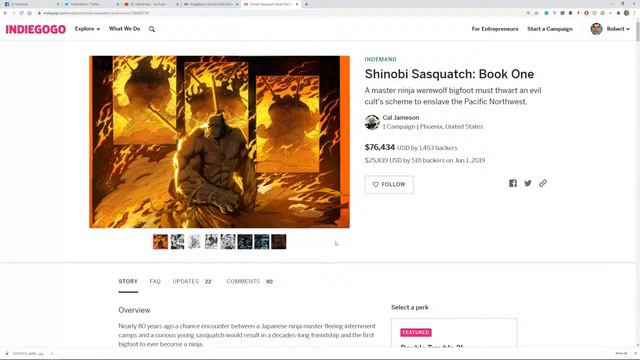Screen dimensions: 640x360
Task: Open the downloaded jpg file
Action: point(25,353)
